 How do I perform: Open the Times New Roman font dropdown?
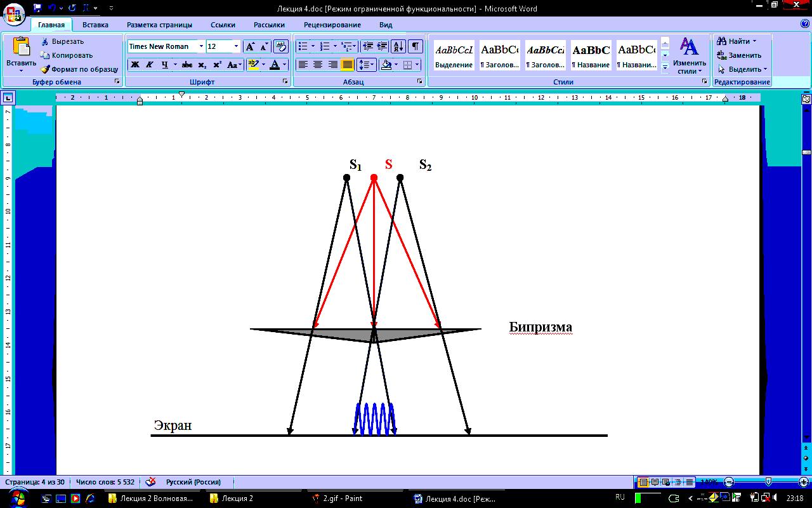click(201, 46)
